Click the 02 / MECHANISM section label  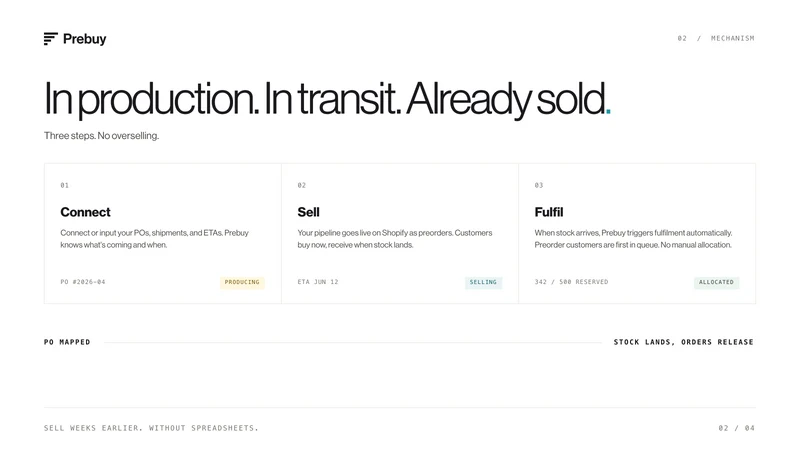(716, 38)
